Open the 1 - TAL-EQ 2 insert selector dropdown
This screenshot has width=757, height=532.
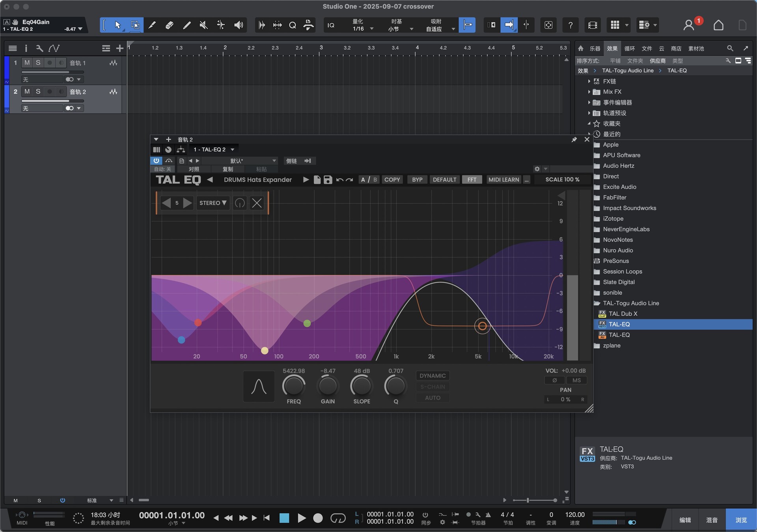coord(213,149)
